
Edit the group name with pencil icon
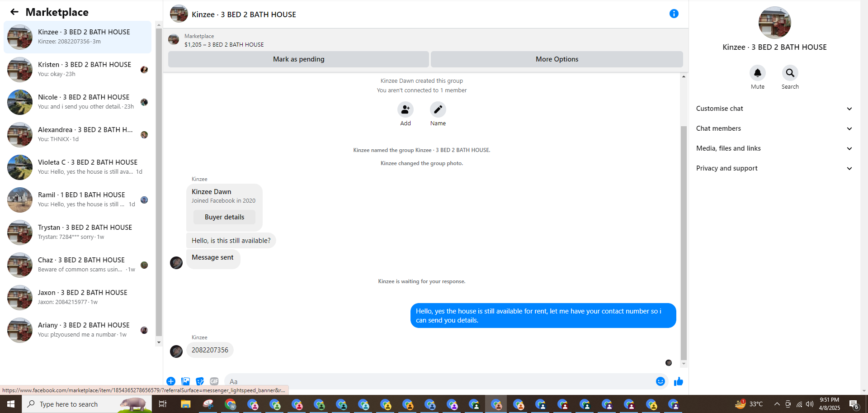point(438,109)
